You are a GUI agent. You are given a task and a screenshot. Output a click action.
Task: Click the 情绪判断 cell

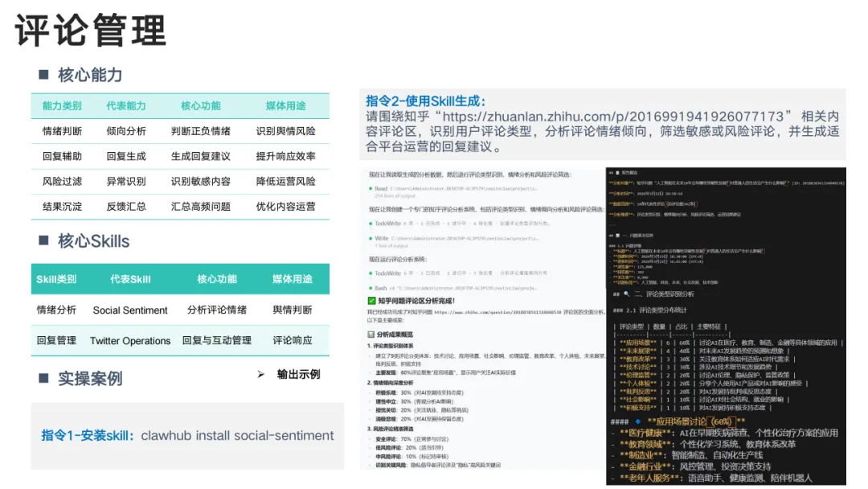click(62, 131)
